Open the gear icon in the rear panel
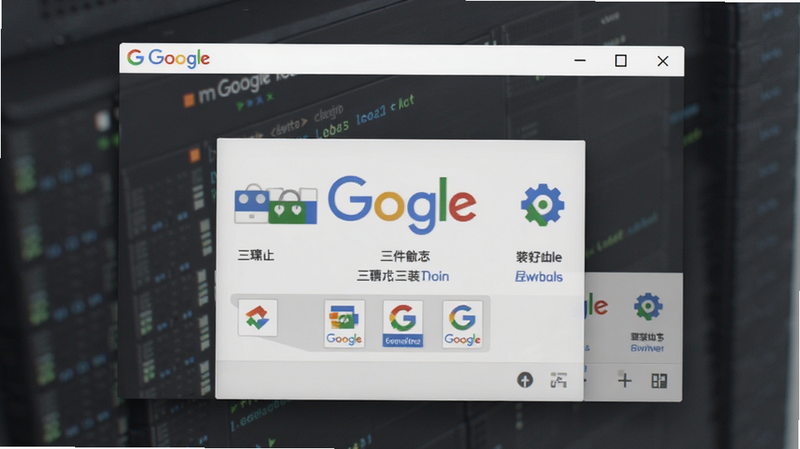The height and width of the screenshot is (449, 800). click(648, 306)
